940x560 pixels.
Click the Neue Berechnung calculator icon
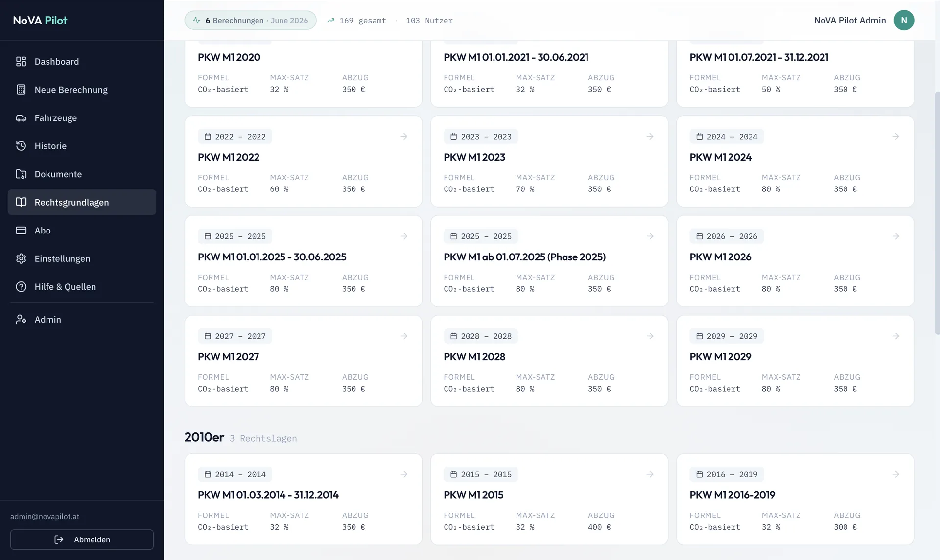[21, 90]
